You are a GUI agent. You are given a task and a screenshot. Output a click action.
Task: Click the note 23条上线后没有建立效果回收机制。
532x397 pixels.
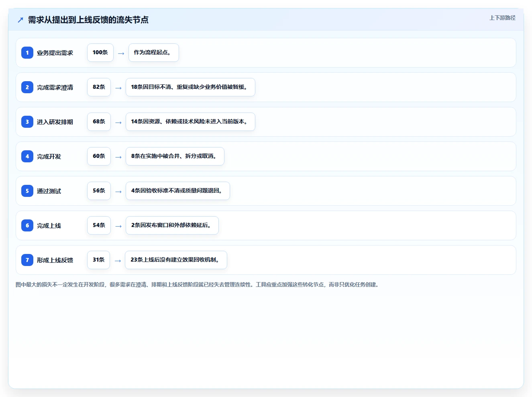pos(176,260)
